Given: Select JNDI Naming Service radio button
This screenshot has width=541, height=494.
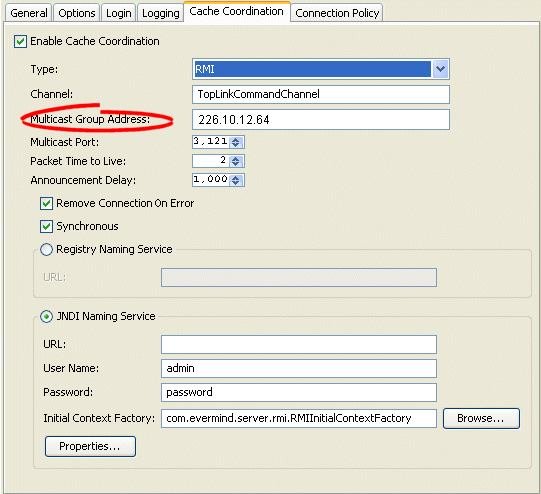Looking at the screenshot, I should pos(46,316).
